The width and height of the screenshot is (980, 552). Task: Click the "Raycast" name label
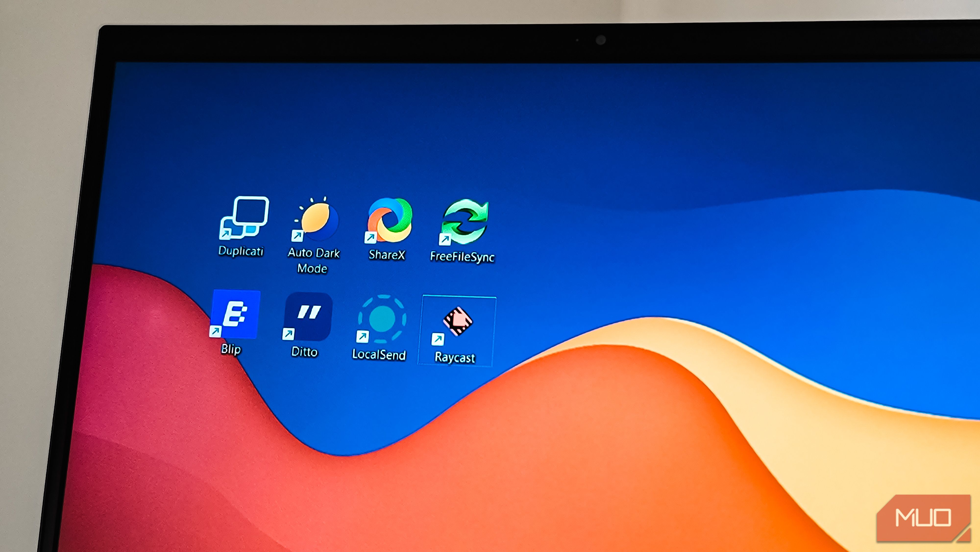pos(455,357)
